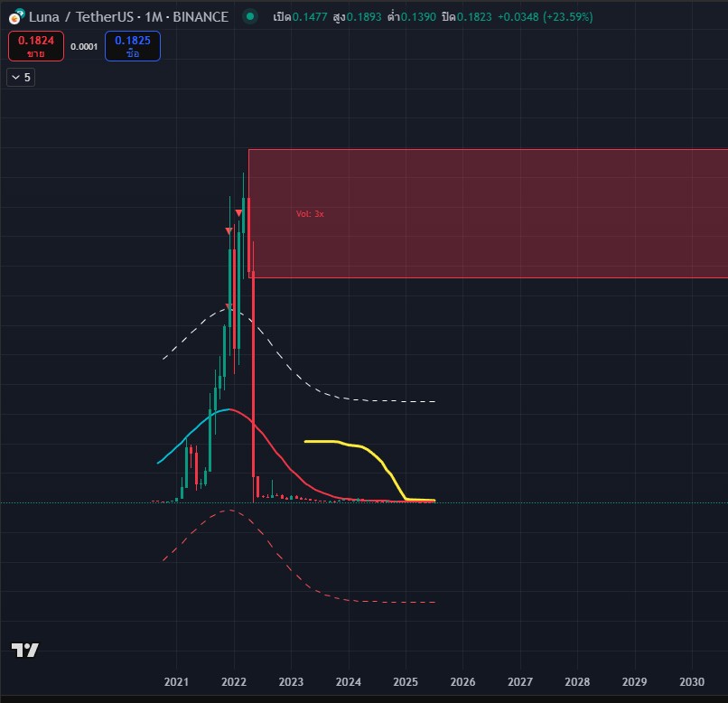This screenshot has width=728, height=703.
Task: Select the cyan segment of the moving average
Action: click(191, 432)
